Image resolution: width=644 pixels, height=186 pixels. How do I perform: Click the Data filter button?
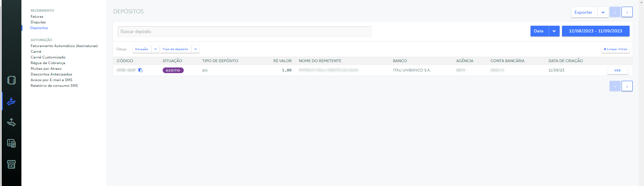tap(540, 31)
